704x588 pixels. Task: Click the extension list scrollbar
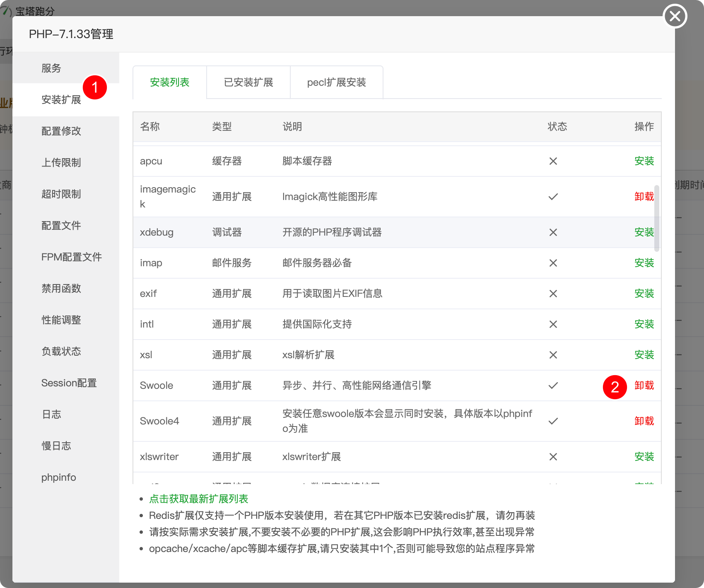point(657,218)
